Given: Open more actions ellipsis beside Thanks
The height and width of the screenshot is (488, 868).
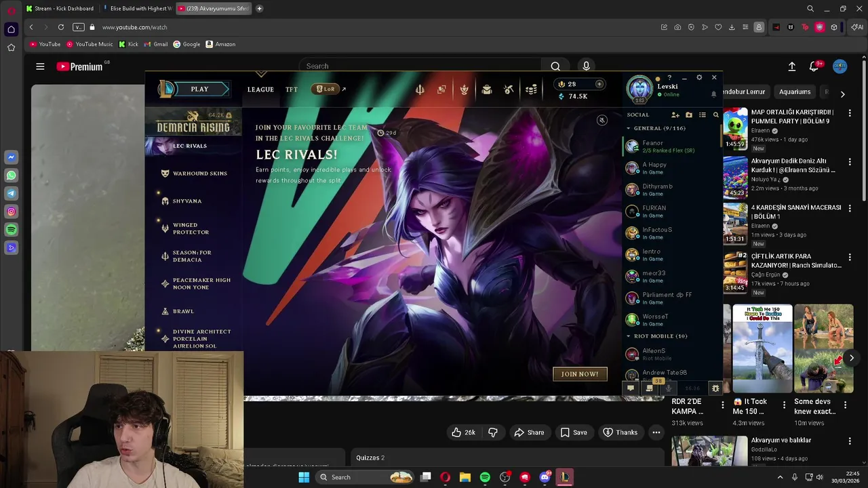Looking at the screenshot, I should click(656, 432).
